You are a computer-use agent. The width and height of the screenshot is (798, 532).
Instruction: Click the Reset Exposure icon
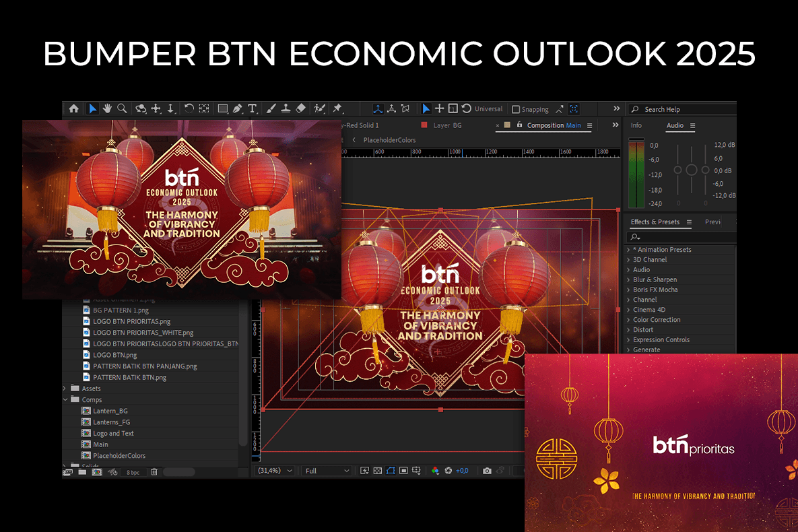(448, 471)
